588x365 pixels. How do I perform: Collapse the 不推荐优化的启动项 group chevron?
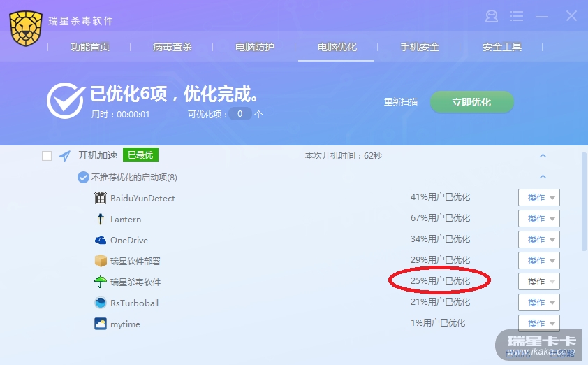(543, 176)
